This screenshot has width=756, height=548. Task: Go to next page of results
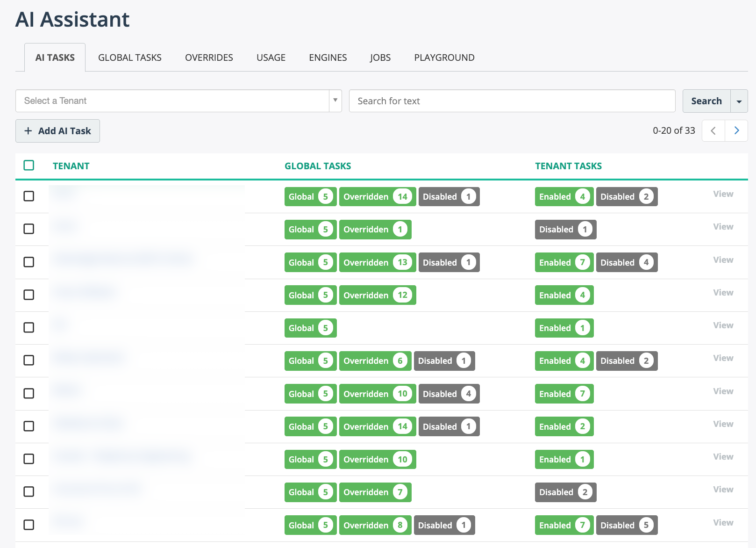point(736,131)
